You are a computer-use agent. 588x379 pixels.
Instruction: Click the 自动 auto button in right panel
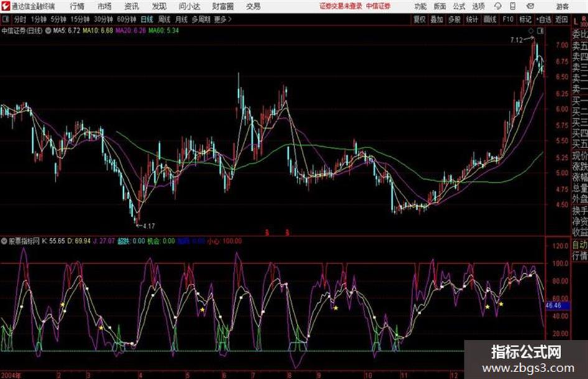click(580, 245)
